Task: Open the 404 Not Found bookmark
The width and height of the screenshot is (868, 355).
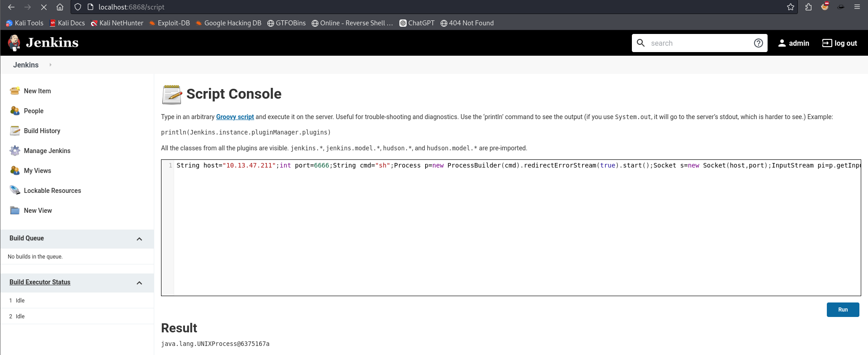Action: tap(467, 23)
